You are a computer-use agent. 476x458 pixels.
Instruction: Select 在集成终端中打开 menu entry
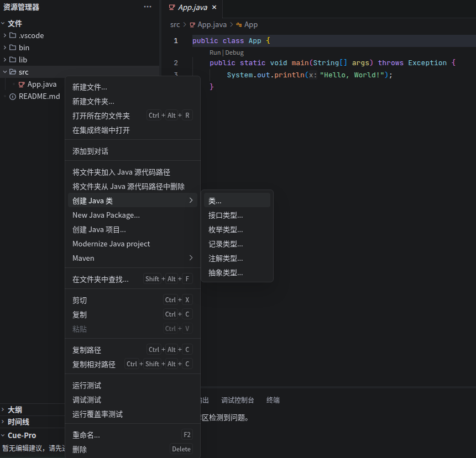coord(133,130)
